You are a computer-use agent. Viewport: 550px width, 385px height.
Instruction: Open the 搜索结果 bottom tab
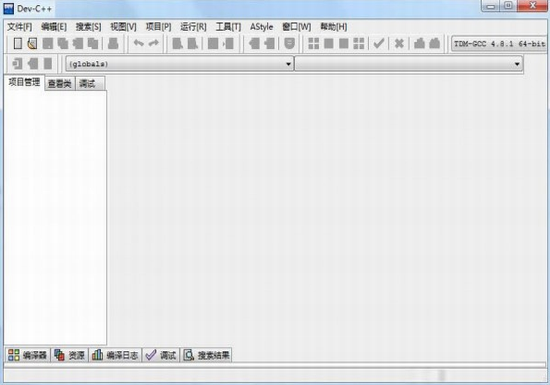(x=207, y=355)
